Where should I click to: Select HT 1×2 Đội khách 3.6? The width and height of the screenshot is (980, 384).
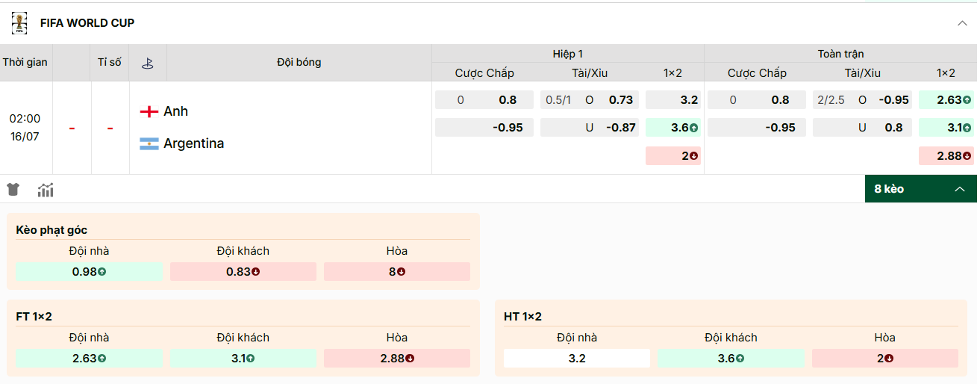(731, 359)
